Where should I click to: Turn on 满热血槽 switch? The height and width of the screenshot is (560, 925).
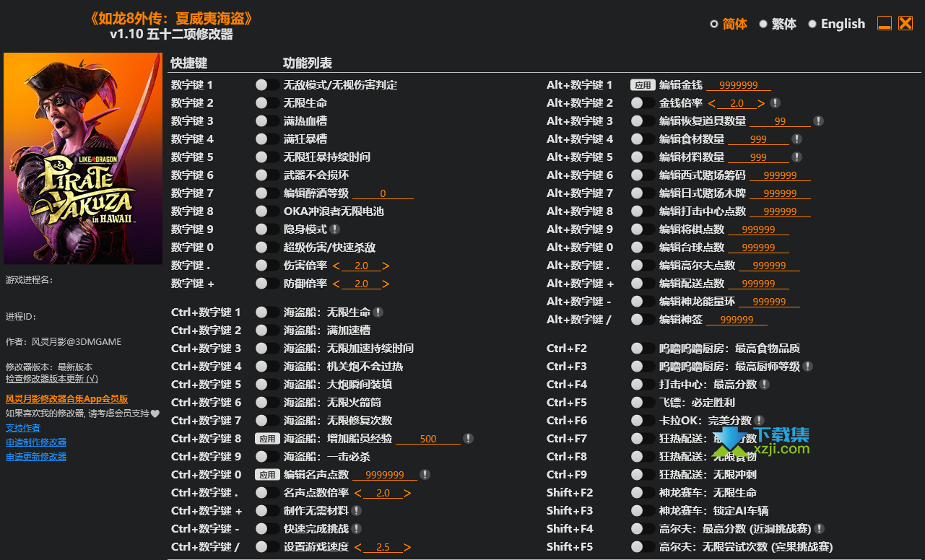(267, 121)
